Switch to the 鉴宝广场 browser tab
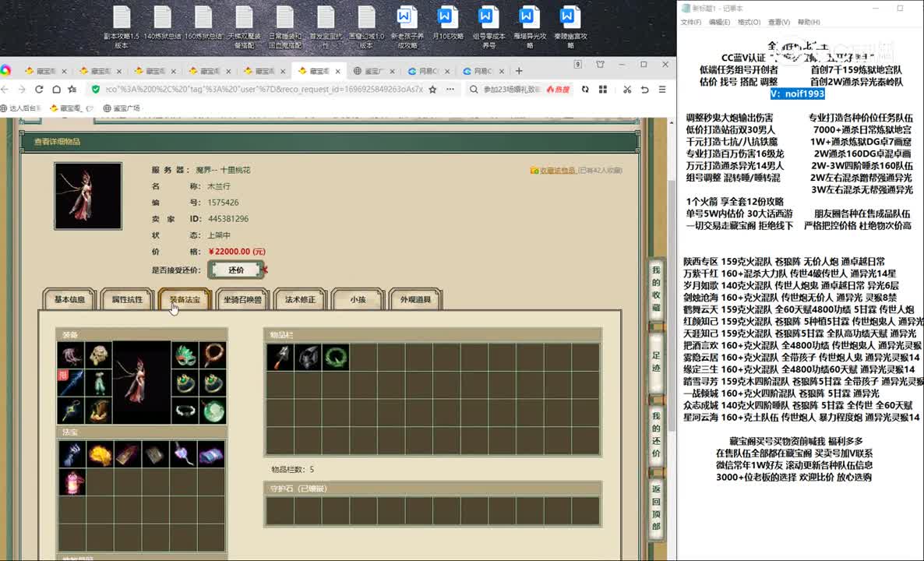Screen dimensions: 924x561 click(x=374, y=71)
